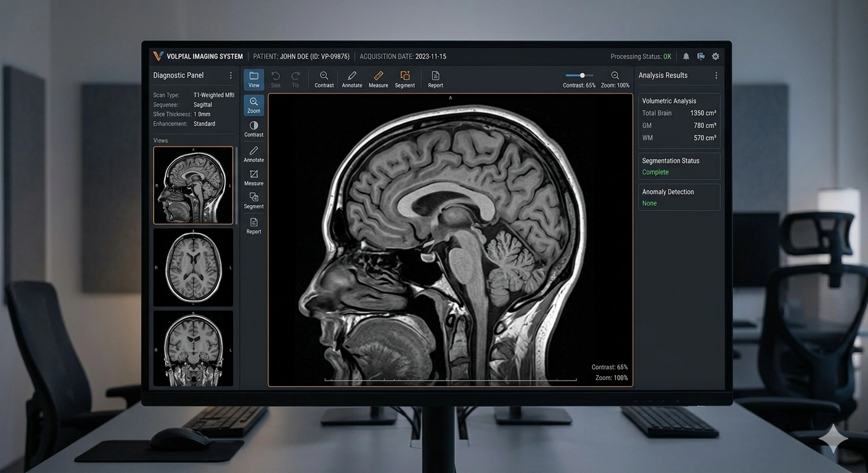Click the Anomaly Detection None result
Image resolution: width=868 pixels, height=473 pixels.
649,203
